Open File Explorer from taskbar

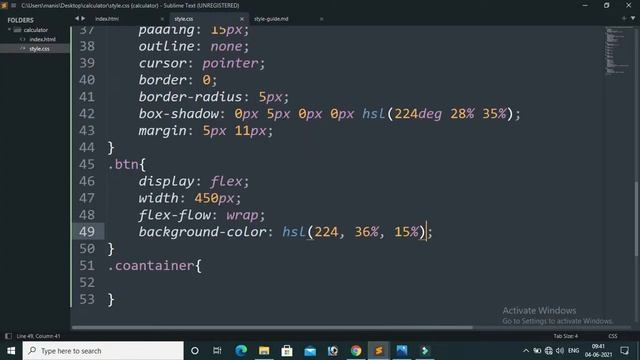pyautogui.click(x=264, y=351)
